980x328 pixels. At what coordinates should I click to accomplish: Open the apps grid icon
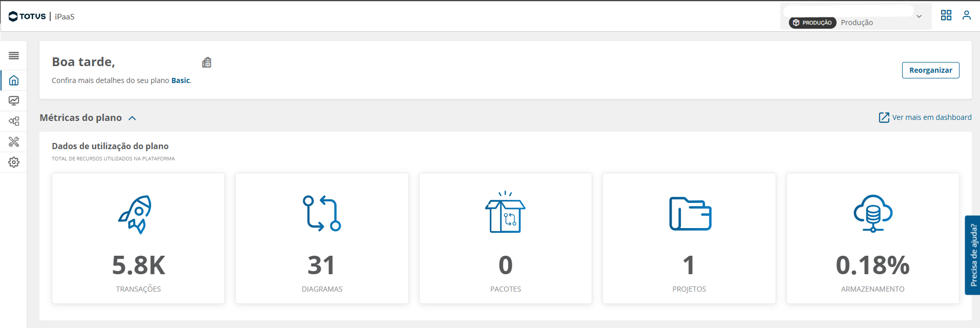946,15
